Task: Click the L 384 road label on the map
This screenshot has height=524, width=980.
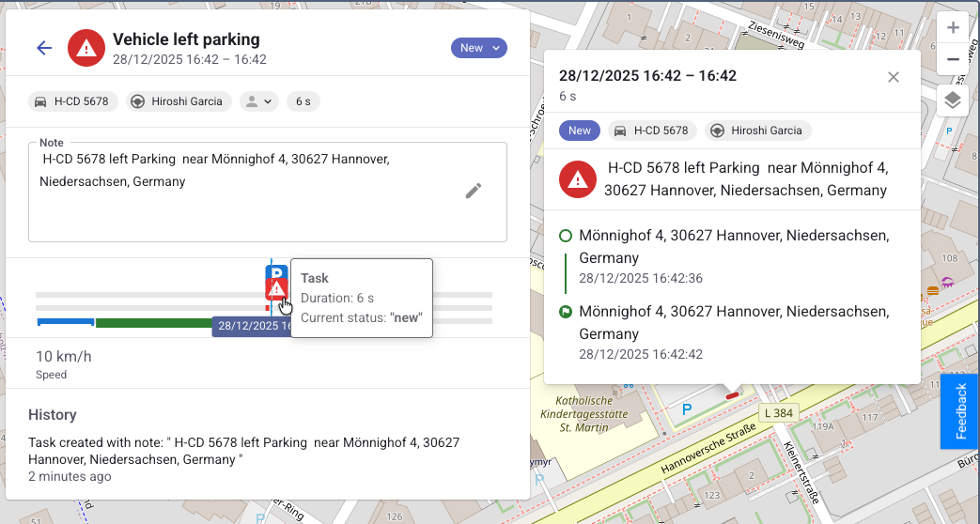Action: (x=779, y=413)
